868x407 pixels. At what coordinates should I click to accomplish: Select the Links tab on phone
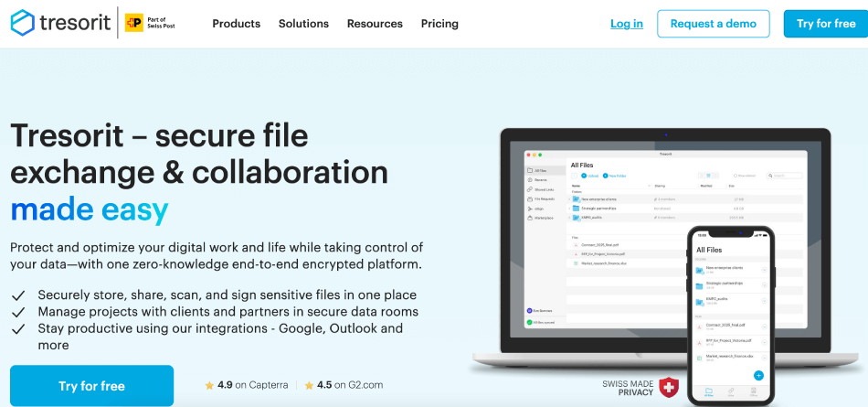click(x=731, y=392)
